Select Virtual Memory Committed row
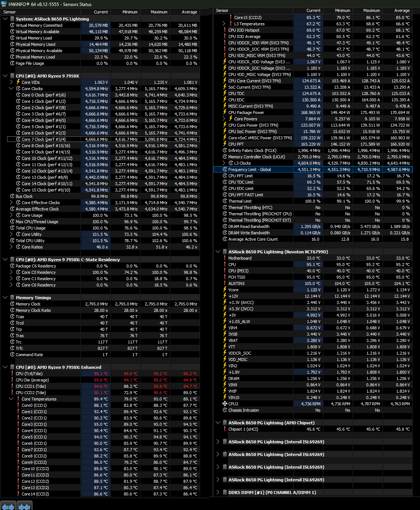The image size is (420, 510). [x=104, y=25]
